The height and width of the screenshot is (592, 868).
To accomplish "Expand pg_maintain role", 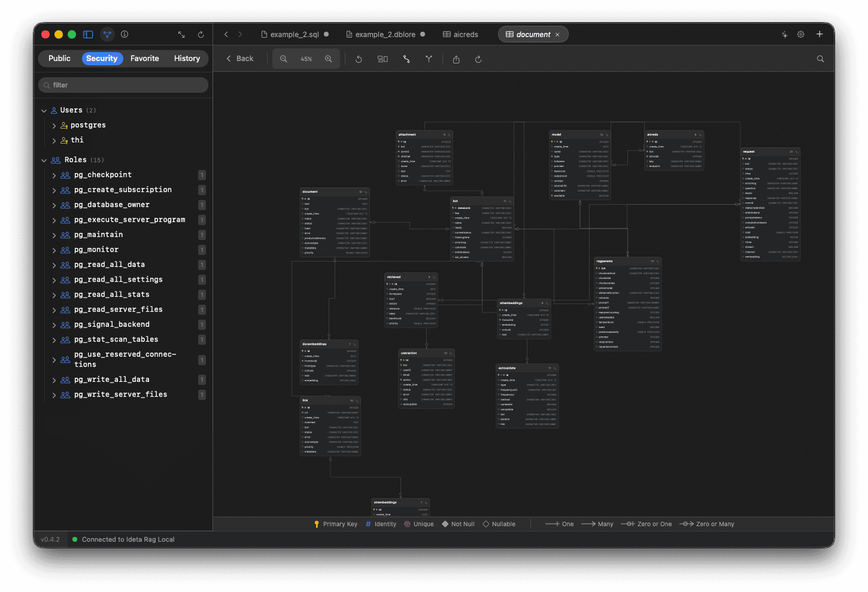I will pos(54,235).
